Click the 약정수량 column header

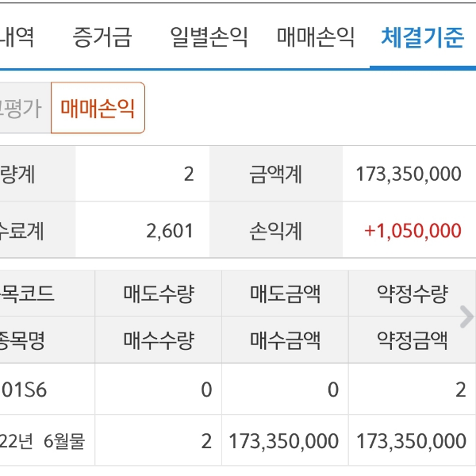[x=412, y=294]
